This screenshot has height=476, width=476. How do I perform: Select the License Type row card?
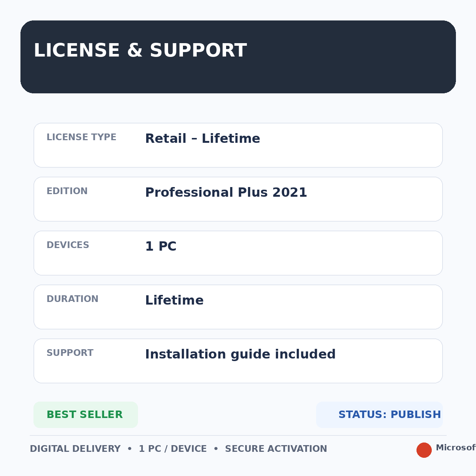click(238, 145)
